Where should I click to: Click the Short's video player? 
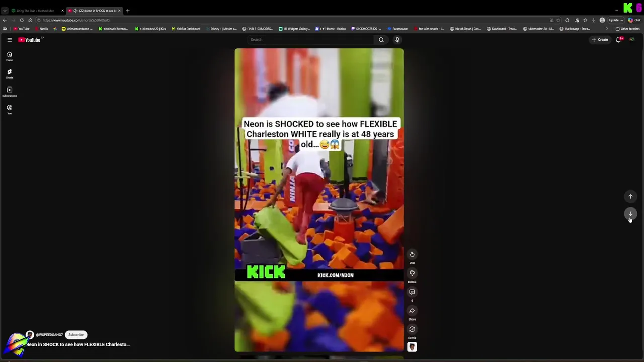coord(319,200)
